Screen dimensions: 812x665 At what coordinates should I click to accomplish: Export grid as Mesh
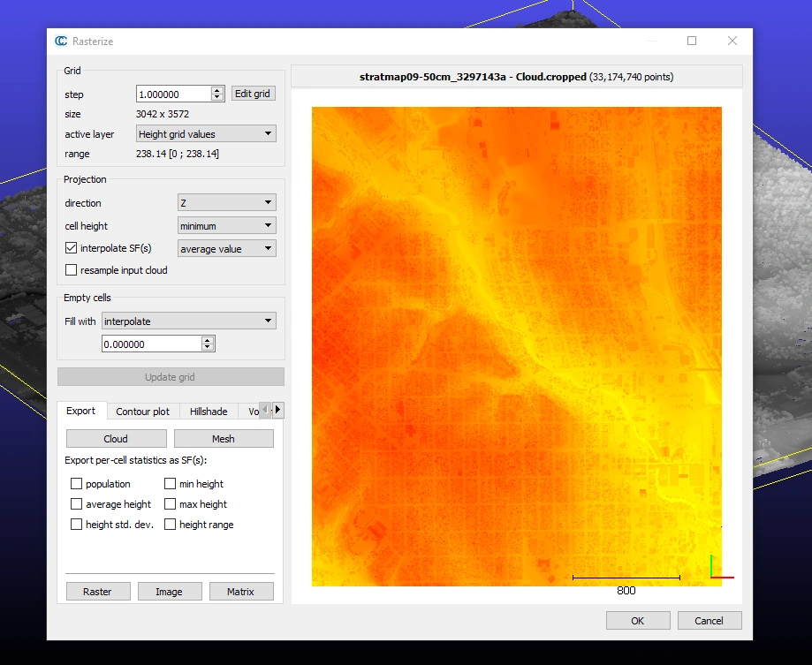point(224,439)
